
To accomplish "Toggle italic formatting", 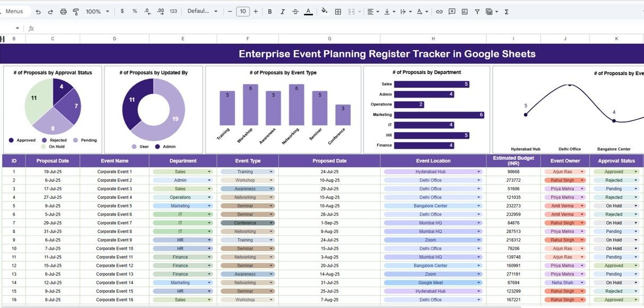I will pos(283,12).
